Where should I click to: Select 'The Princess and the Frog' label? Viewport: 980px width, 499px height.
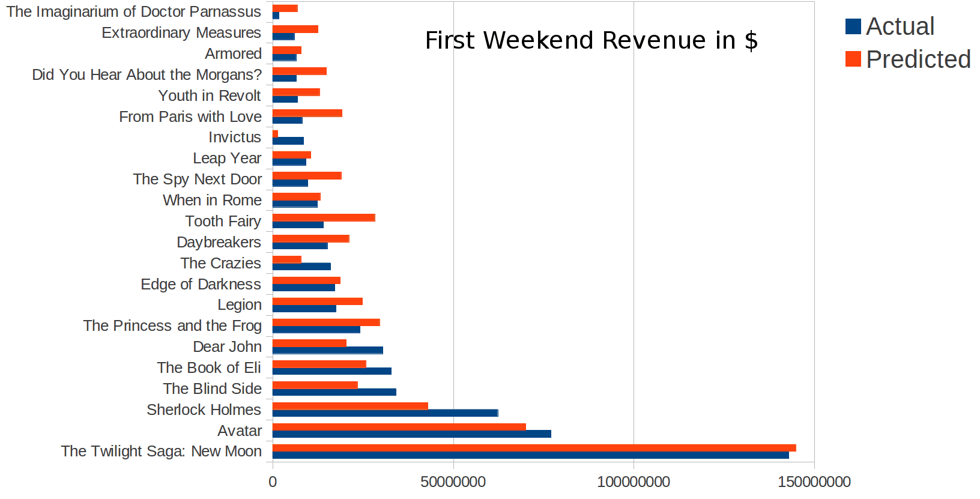coord(172,325)
